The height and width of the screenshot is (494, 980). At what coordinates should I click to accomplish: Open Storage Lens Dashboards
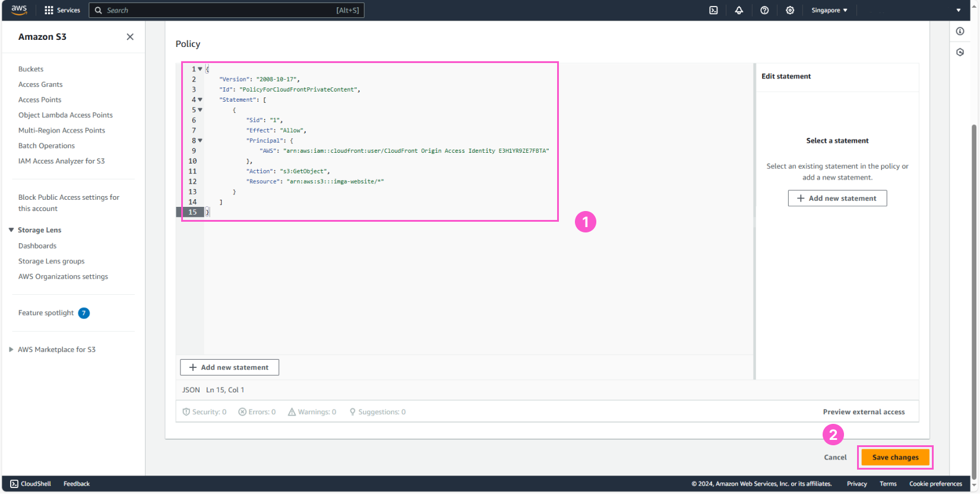click(37, 246)
